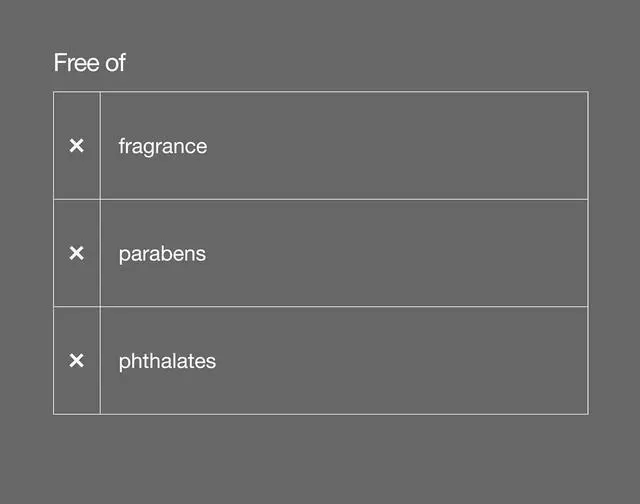
Task: Click the word "of" in the heading
Action: click(116, 63)
